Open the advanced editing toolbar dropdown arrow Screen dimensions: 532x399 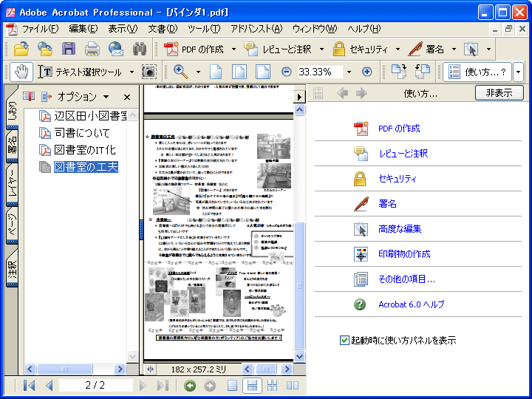click(x=488, y=50)
